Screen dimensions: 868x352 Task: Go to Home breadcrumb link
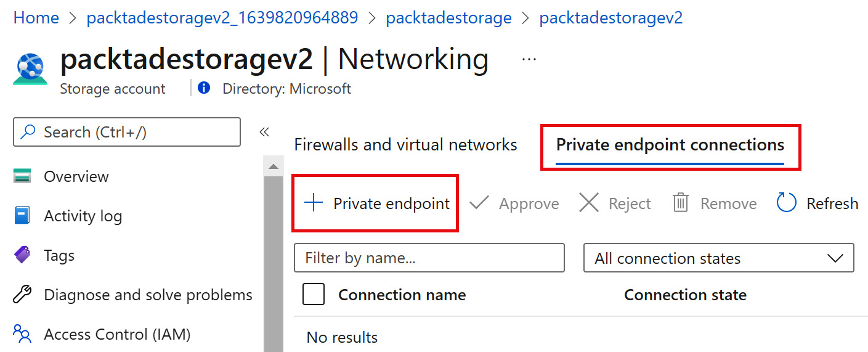(36, 18)
